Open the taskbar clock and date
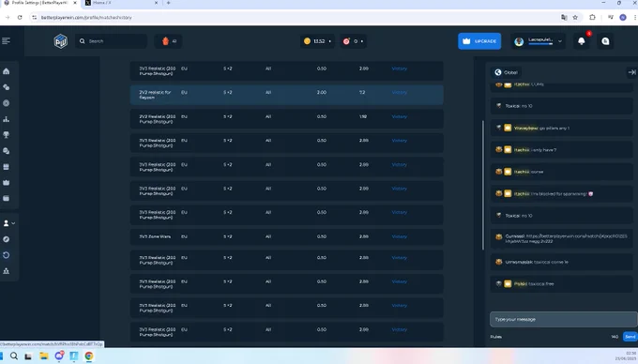 coord(626,356)
